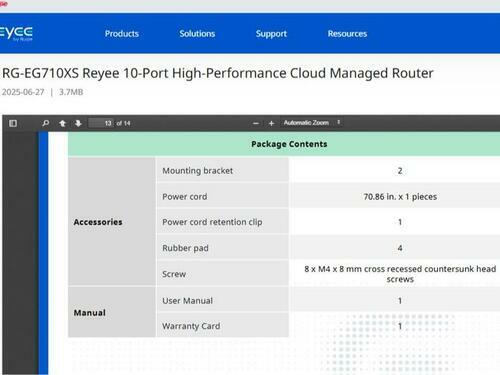500x375 pixels.
Task: Click the Reyee logo
Action: tap(16, 34)
